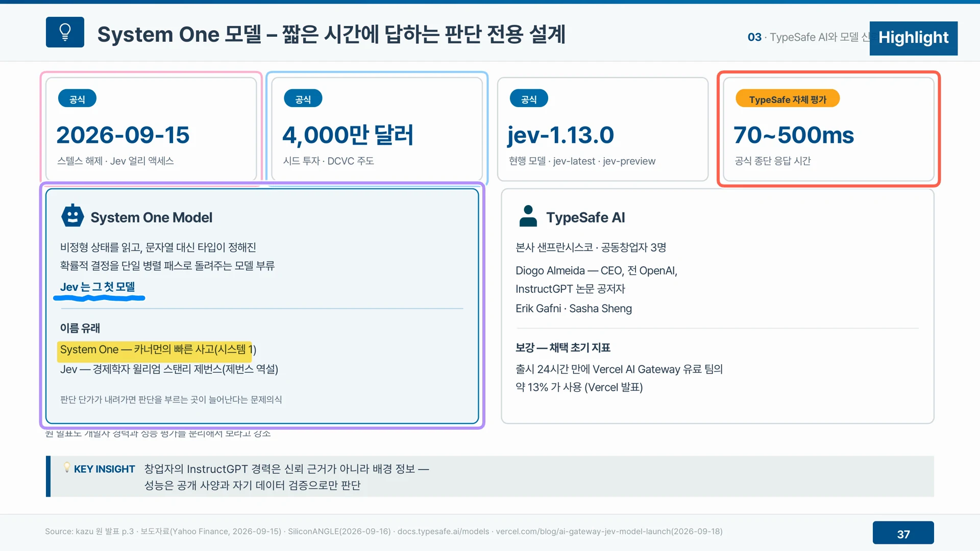Click the 보강 — 채택 초기 지표 subheading
This screenshot has width=980, height=551.
(563, 347)
